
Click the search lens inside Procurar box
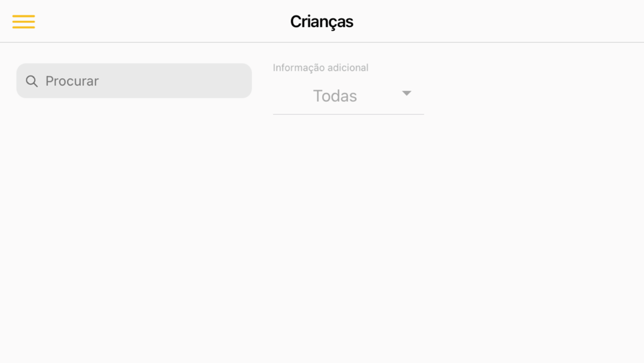point(32,81)
